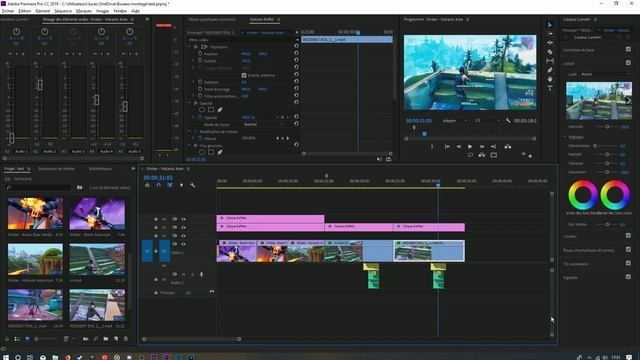Open playback resolution 1/2 dropdown
Screen dimensions: 640x360
tap(487, 121)
